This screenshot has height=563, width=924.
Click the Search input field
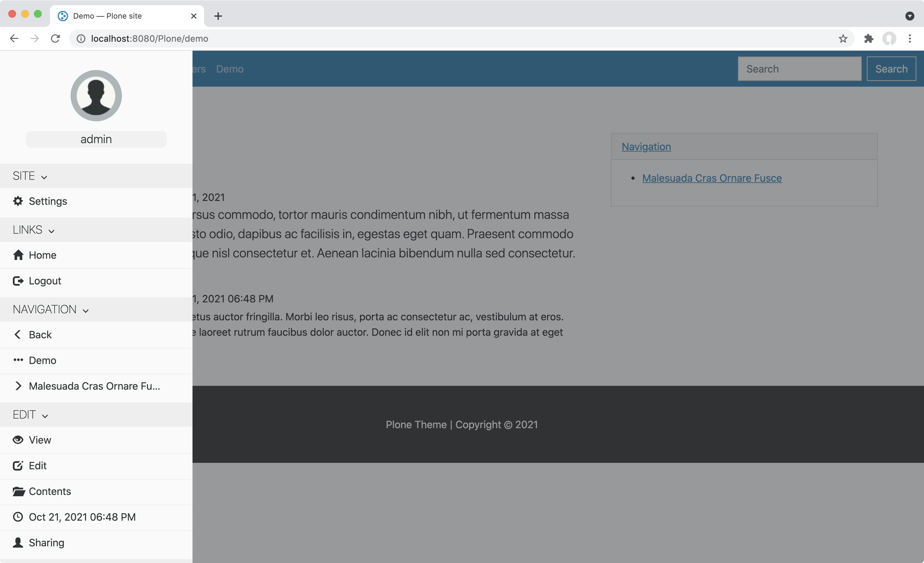tap(799, 68)
